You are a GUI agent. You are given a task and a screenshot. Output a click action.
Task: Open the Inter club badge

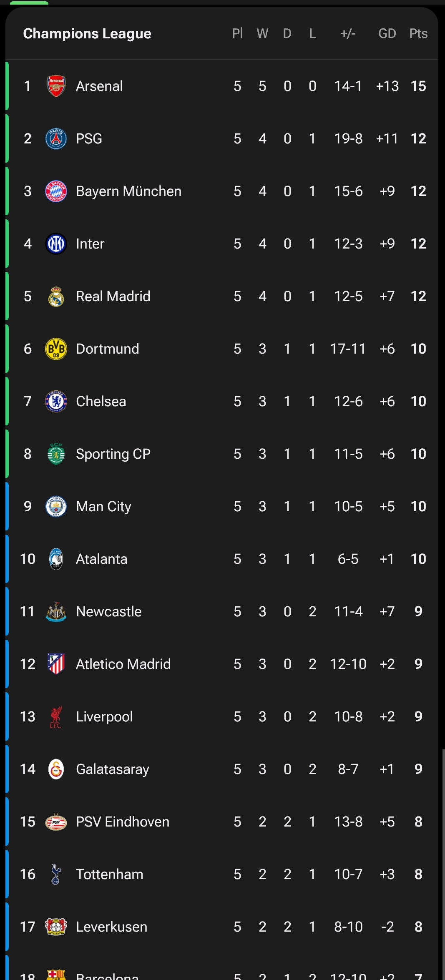(x=56, y=244)
